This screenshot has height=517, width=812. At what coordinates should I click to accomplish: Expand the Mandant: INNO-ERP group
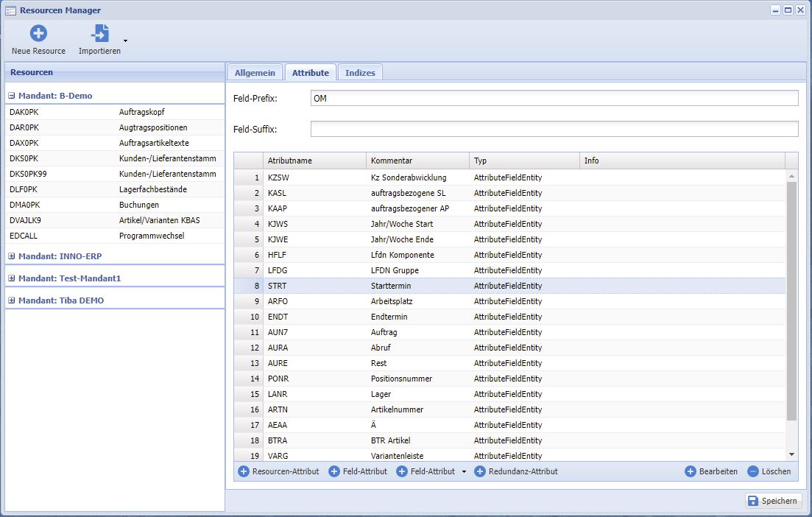tap(12, 256)
